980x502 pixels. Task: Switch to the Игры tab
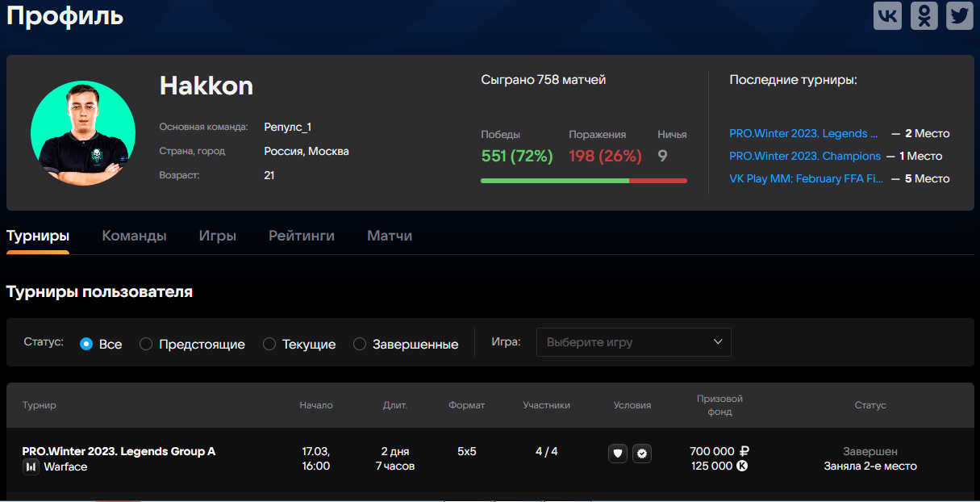click(x=218, y=236)
